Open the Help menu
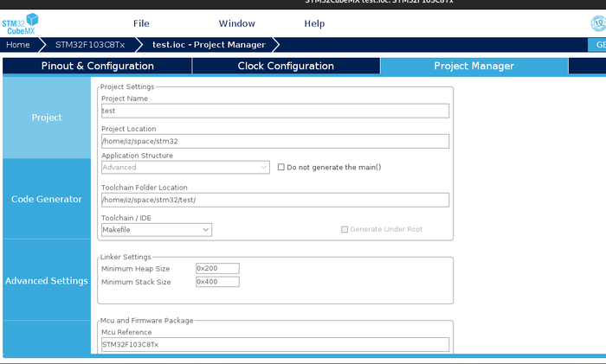606x364 pixels. click(314, 23)
